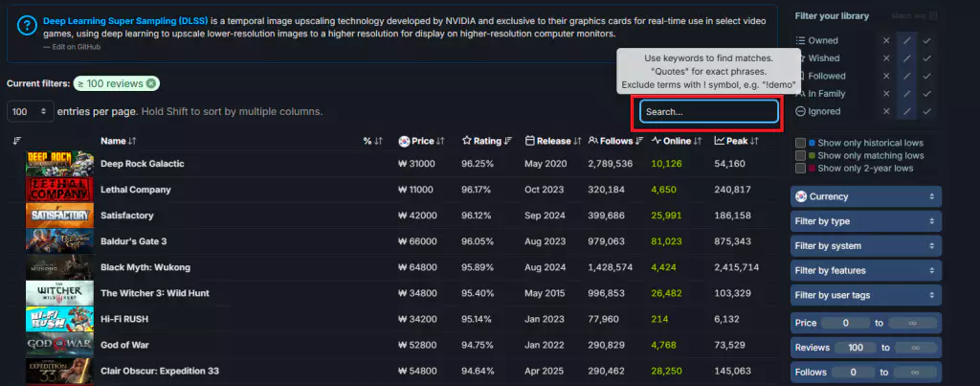Click the chart icon in Peak header
Viewport: 980px width, 386px height.
tap(720, 142)
